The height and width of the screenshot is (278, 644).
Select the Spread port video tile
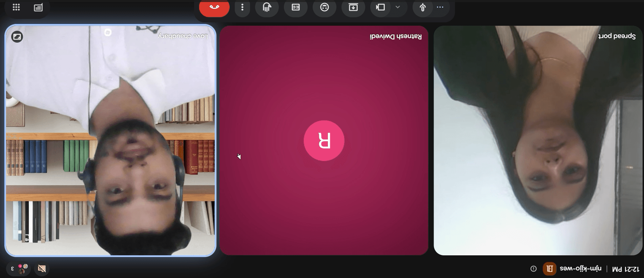tap(538, 140)
